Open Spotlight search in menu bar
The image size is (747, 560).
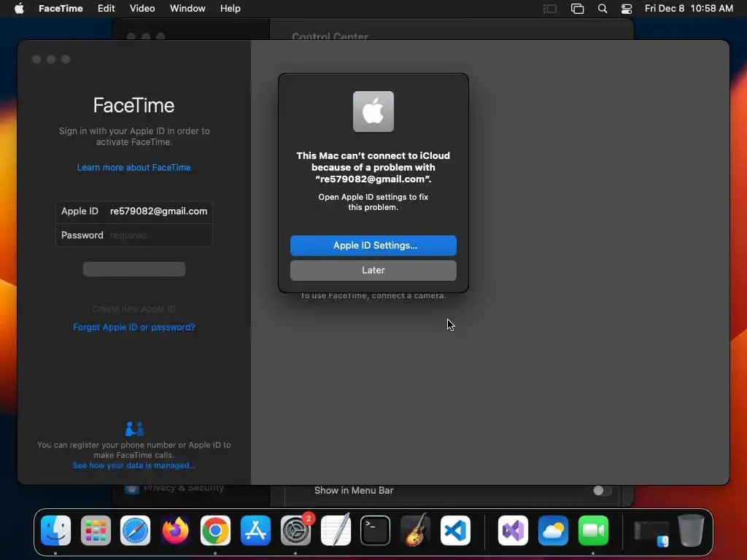[x=602, y=8]
